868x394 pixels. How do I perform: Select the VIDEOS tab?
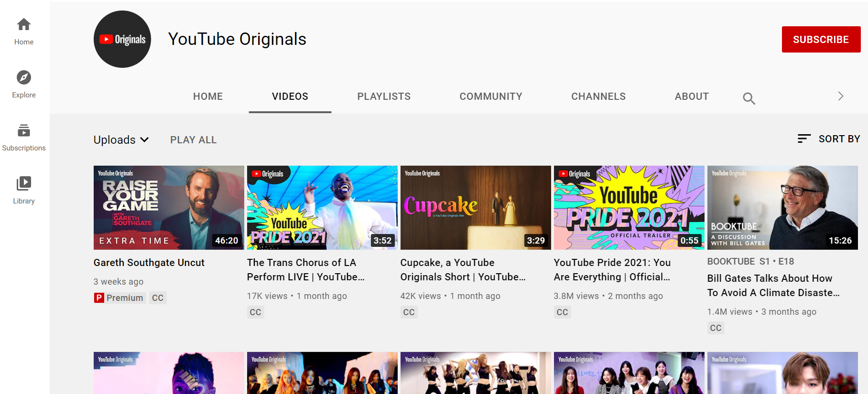(x=290, y=96)
